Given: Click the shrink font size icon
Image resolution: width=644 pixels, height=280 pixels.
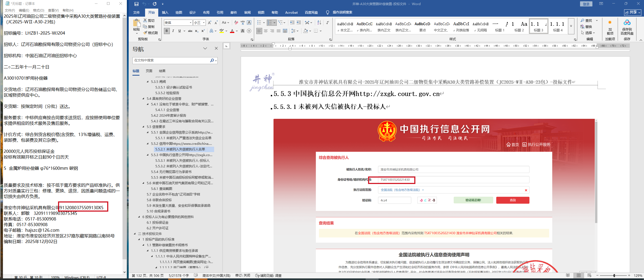Looking at the screenshot, I should (216, 23).
